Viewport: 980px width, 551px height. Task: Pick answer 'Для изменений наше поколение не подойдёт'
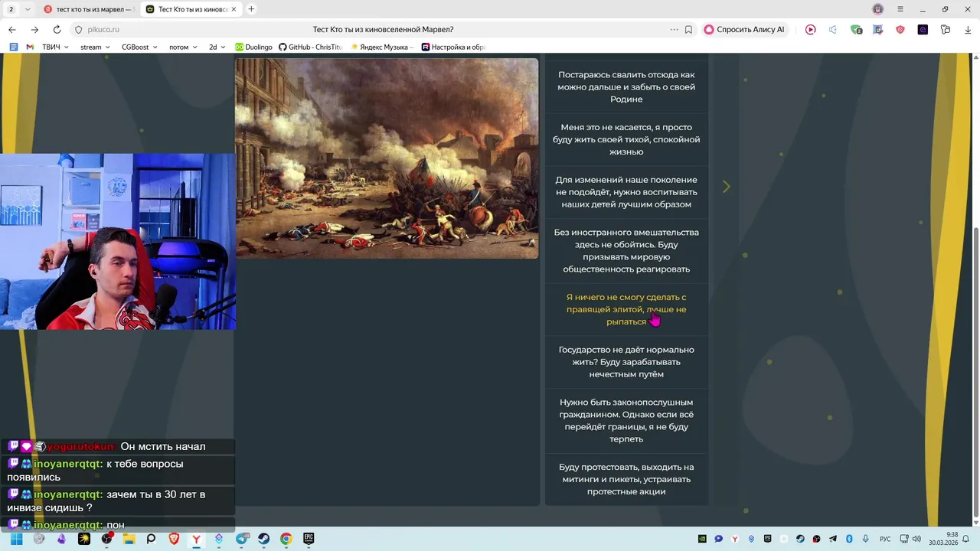pyautogui.click(x=626, y=192)
